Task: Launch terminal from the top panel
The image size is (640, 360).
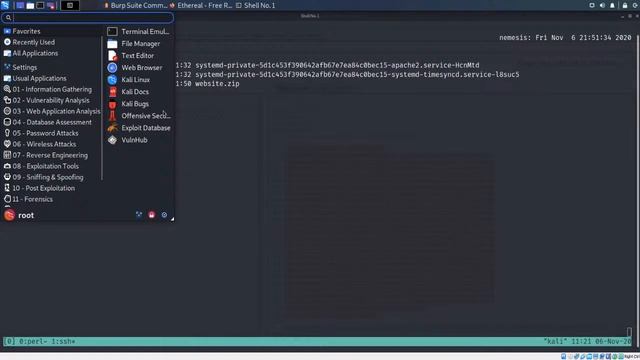Action: (40, 6)
